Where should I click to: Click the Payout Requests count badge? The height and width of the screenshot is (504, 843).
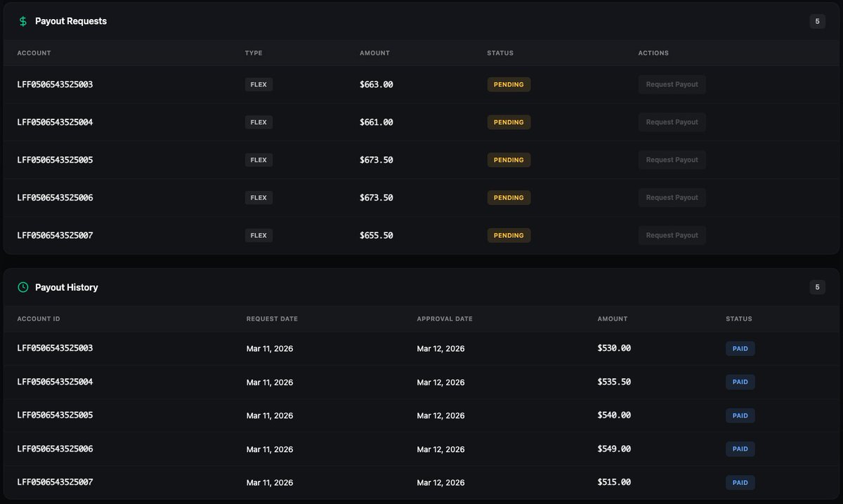(817, 21)
